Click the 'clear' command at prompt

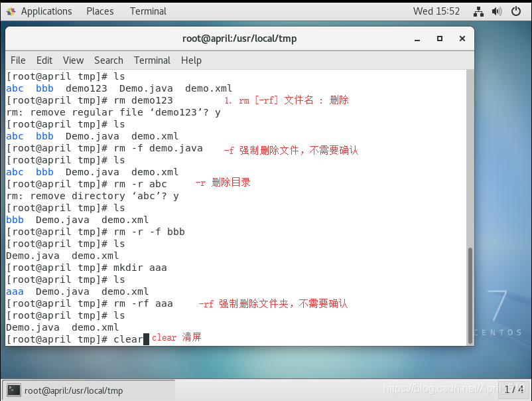[x=128, y=339]
